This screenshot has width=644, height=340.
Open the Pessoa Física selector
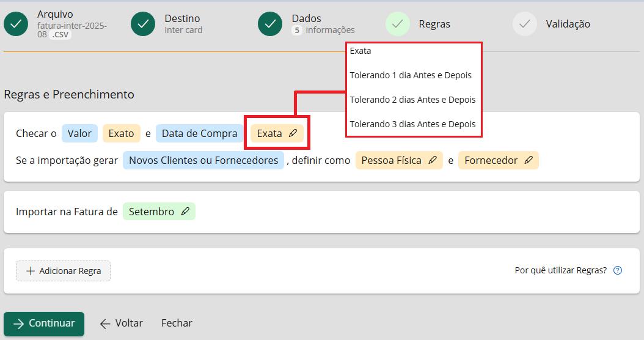[x=399, y=160]
